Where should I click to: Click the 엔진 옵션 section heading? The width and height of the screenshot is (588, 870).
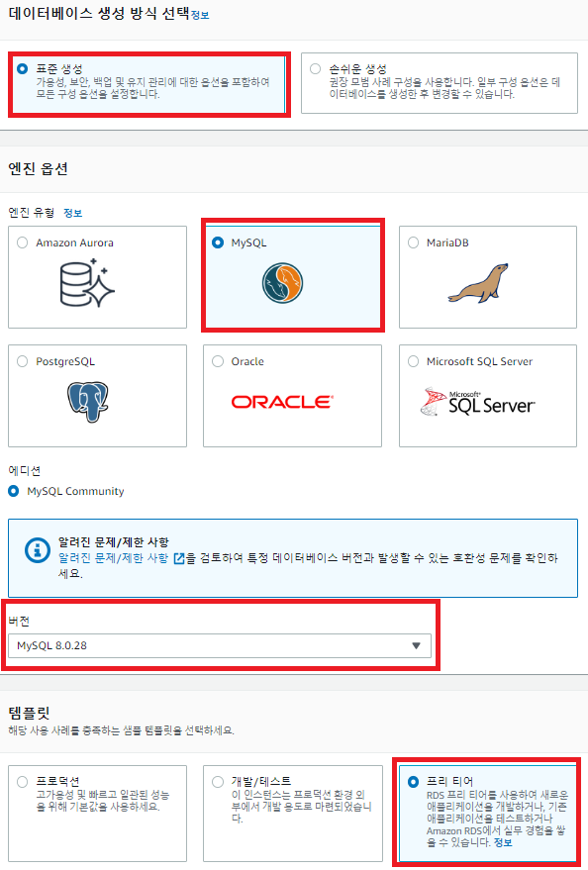38,168
